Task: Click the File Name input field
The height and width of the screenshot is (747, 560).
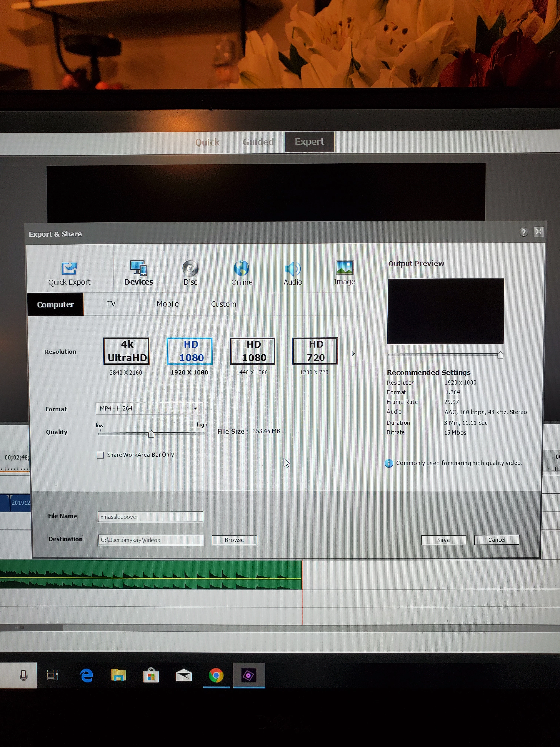Action: point(151,517)
